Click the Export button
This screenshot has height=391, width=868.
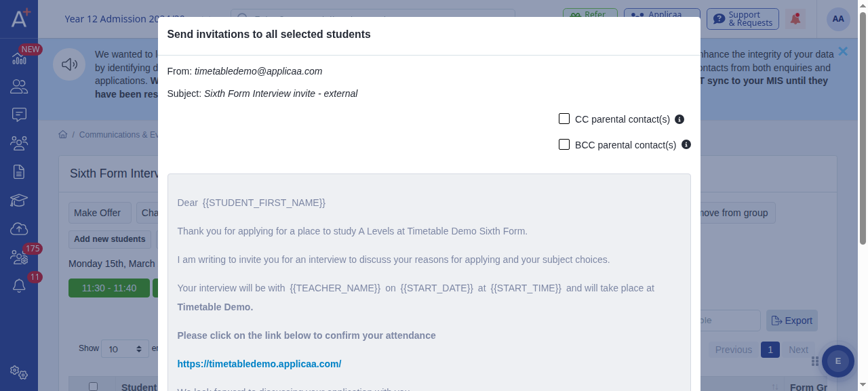[792, 321]
